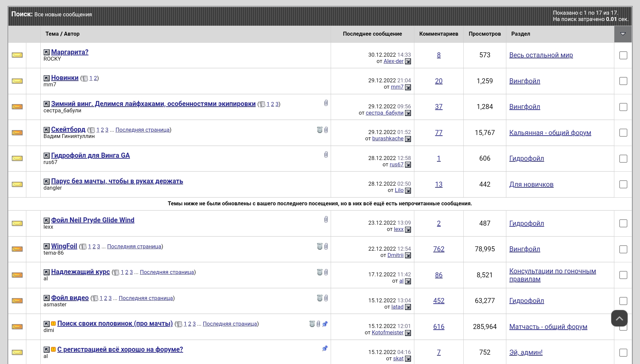Jump to first unread in Маргарита? thread

pyautogui.click(x=47, y=52)
